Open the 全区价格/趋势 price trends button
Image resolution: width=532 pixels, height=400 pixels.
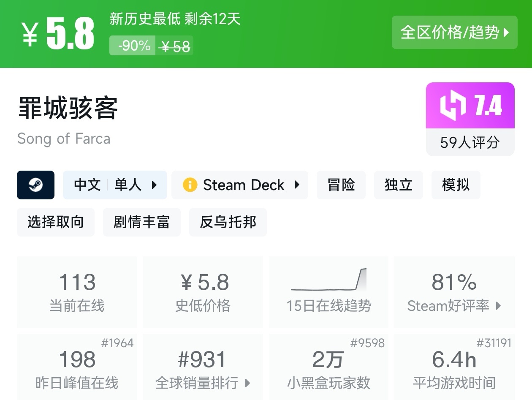(x=454, y=33)
